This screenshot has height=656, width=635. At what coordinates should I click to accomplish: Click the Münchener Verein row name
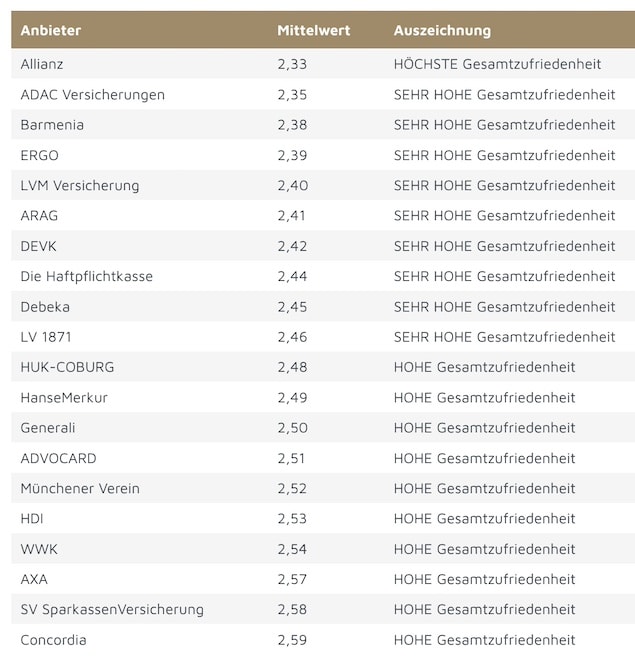click(80, 488)
